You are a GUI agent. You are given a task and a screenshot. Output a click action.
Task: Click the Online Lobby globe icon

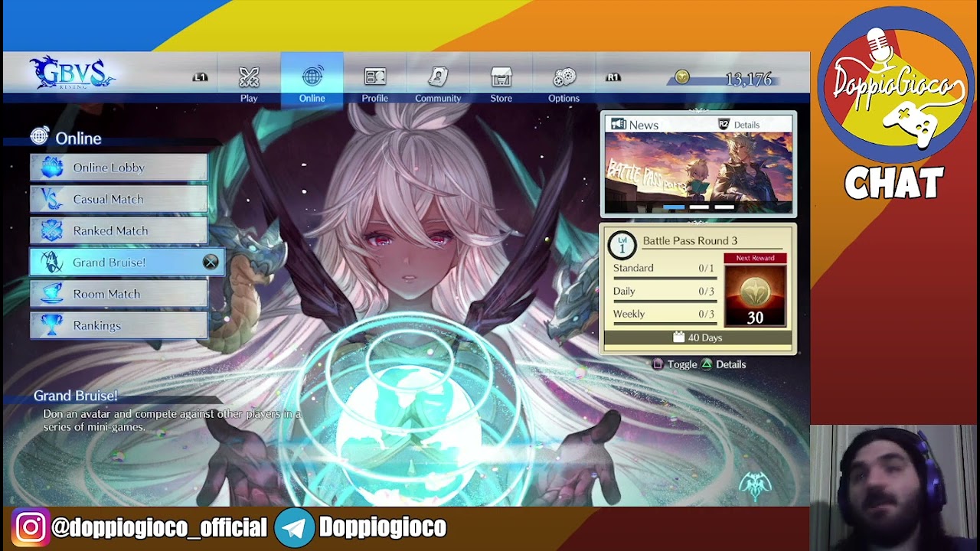point(51,167)
